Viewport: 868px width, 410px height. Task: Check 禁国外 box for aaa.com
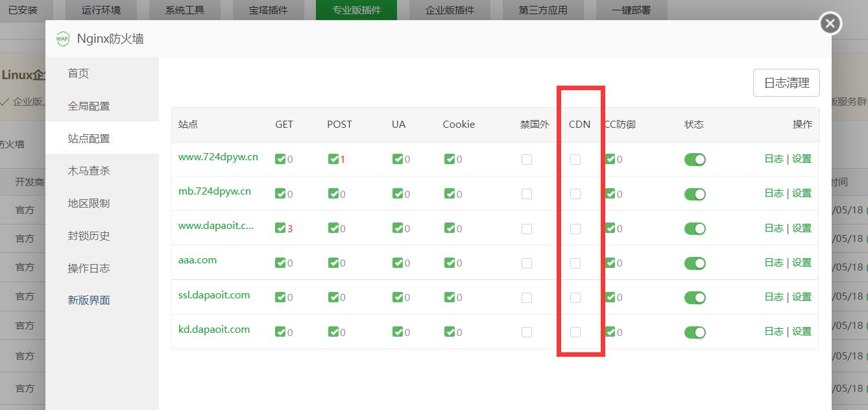point(527,263)
